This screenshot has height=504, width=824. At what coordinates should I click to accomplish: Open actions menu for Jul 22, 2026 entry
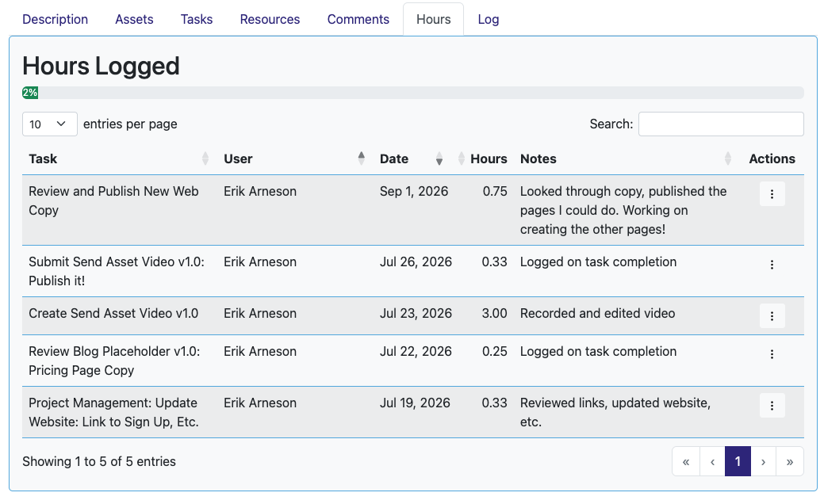772,354
